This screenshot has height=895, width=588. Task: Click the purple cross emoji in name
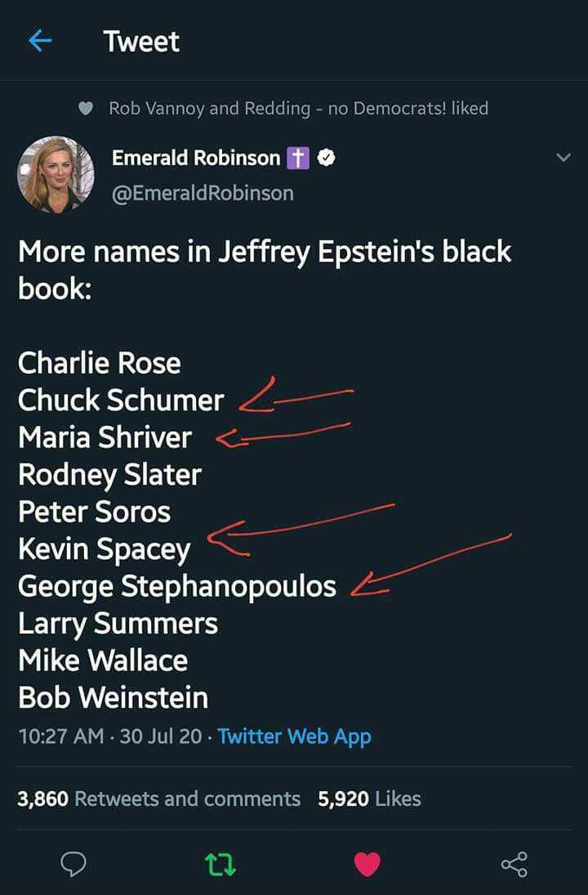point(297,159)
